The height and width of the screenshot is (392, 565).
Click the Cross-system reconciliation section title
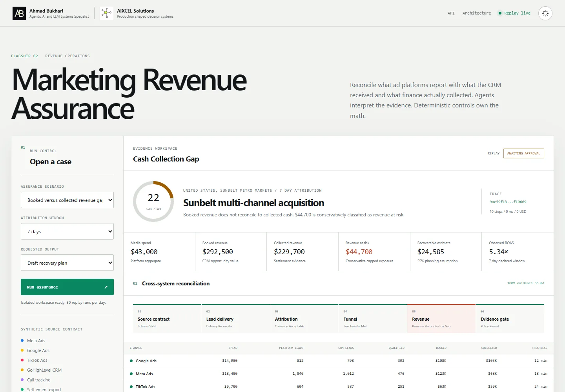click(176, 283)
